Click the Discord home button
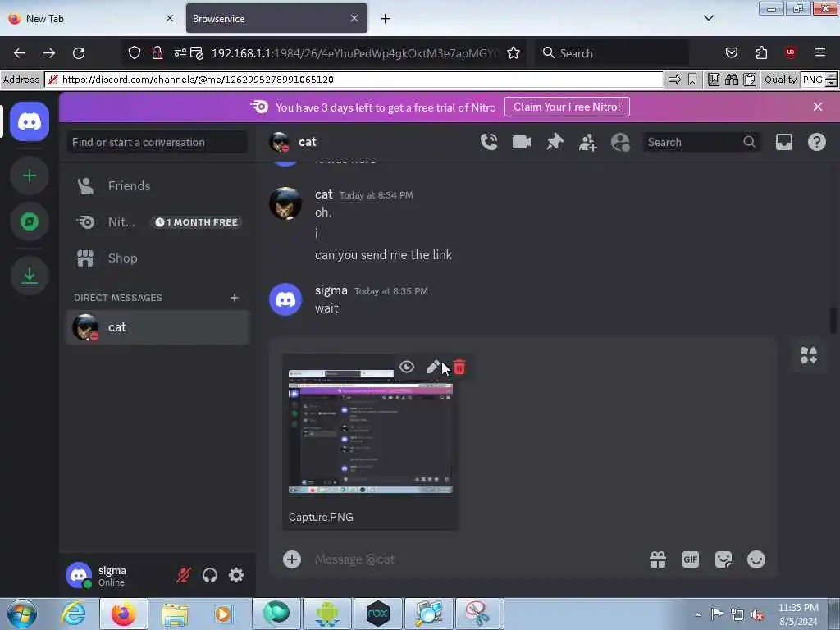 (30, 121)
